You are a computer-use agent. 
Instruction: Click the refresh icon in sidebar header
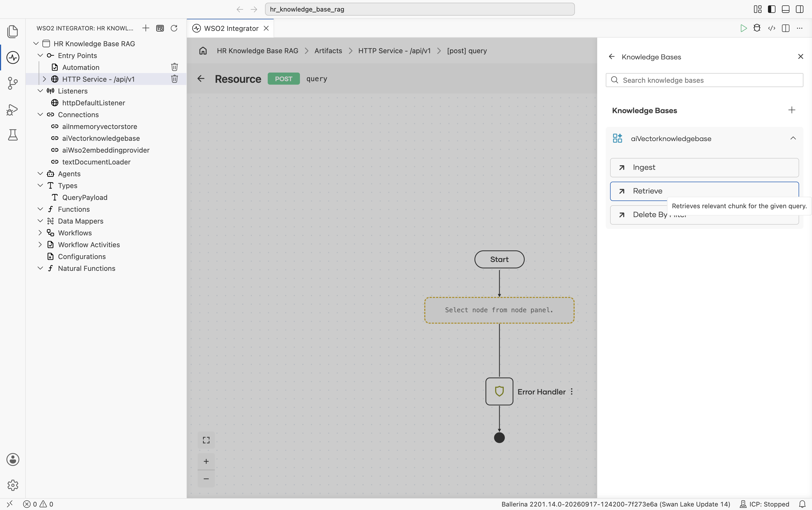[x=174, y=28]
